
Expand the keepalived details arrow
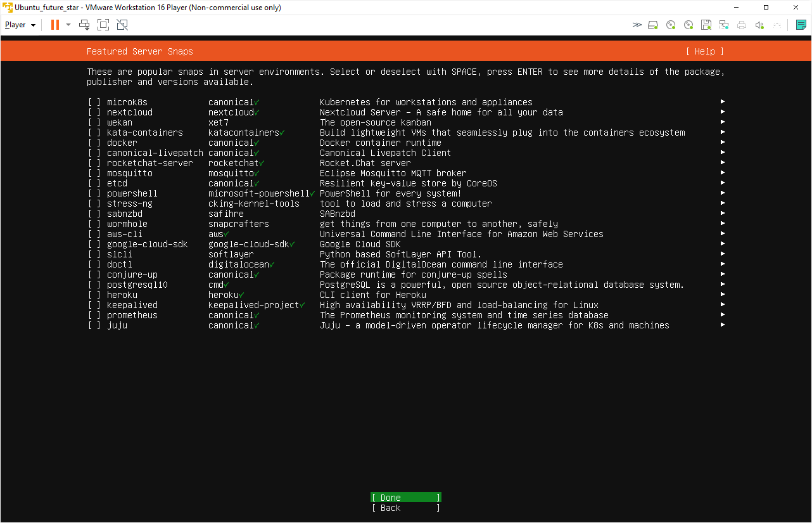coord(723,305)
